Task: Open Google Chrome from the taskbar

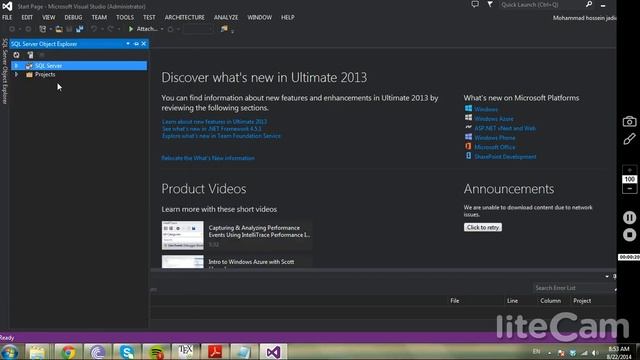Action: [68, 352]
